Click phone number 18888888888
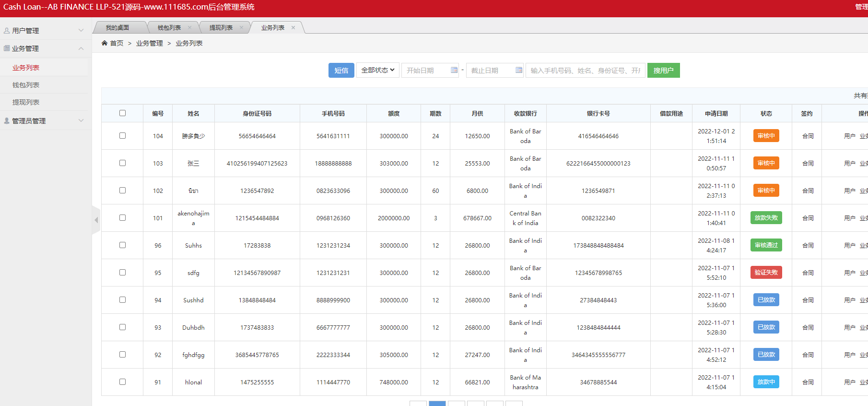This screenshot has height=406, width=868. point(333,164)
